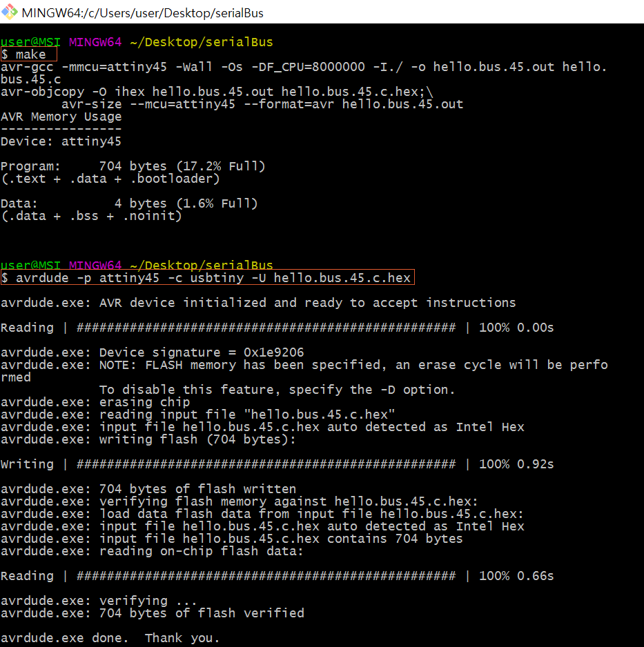Image resolution: width=644 pixels, height=647 pixels.
Task: Click 'AVR device initialized and ready' message
Action: tap(258, 303)
